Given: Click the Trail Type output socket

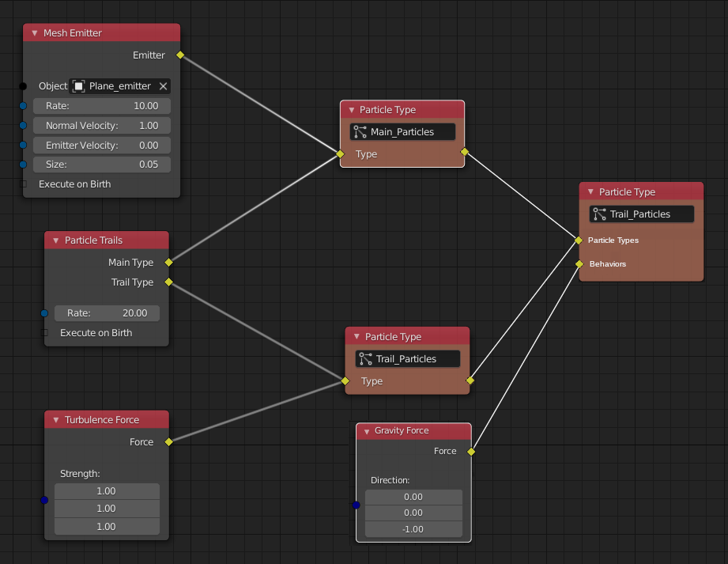Looking at the screenshot, I should (169, 282).
